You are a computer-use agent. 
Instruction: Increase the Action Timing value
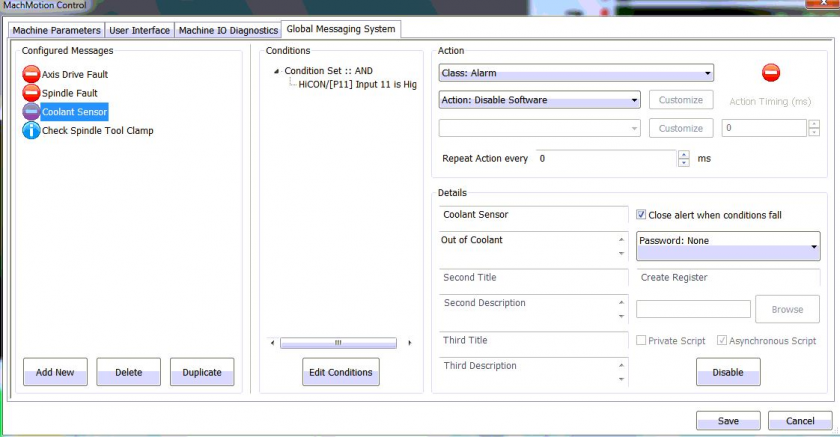[814, 124]
